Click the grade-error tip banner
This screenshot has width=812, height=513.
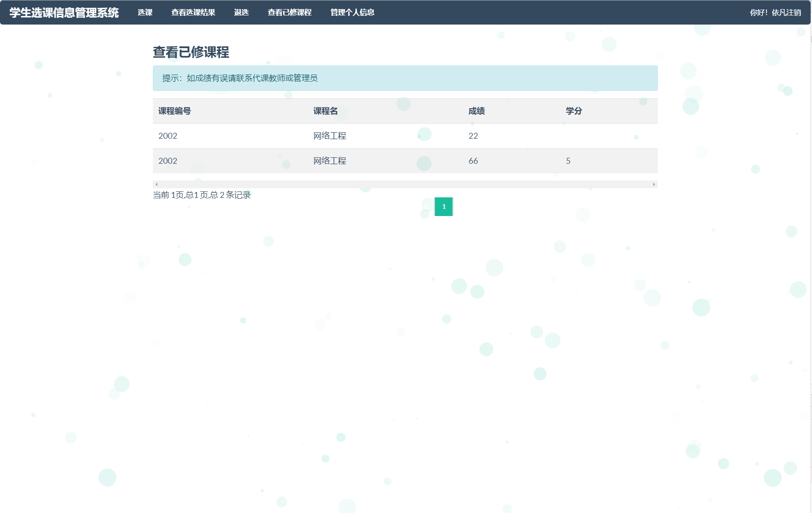click(405, 78)
